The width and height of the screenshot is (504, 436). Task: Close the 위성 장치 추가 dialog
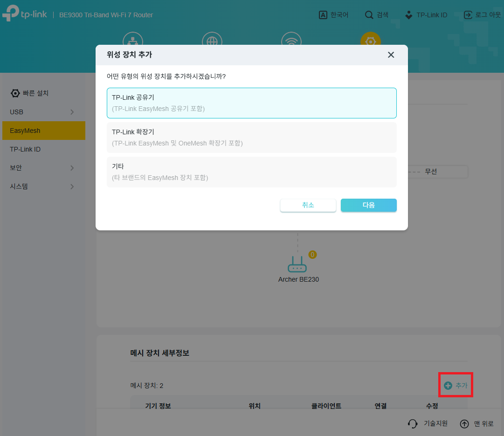(x=391, y=55)
